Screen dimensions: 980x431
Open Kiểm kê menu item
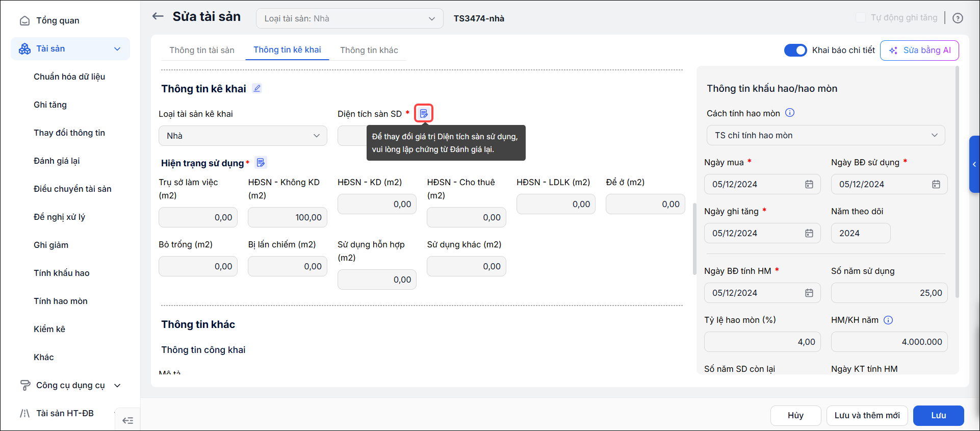point(49,329)
